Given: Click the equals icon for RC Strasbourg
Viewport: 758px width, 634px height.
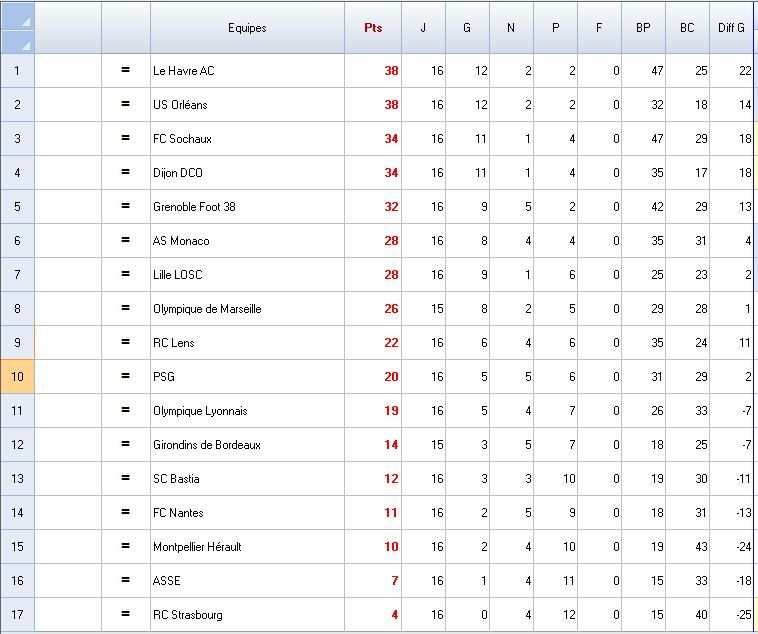Looking at the screenshot, I should pyautogui.click(x=126, y=615).
